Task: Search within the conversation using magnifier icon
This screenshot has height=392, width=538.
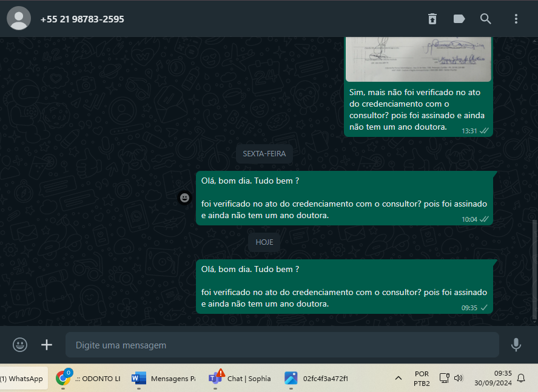Action: (486, 19)
